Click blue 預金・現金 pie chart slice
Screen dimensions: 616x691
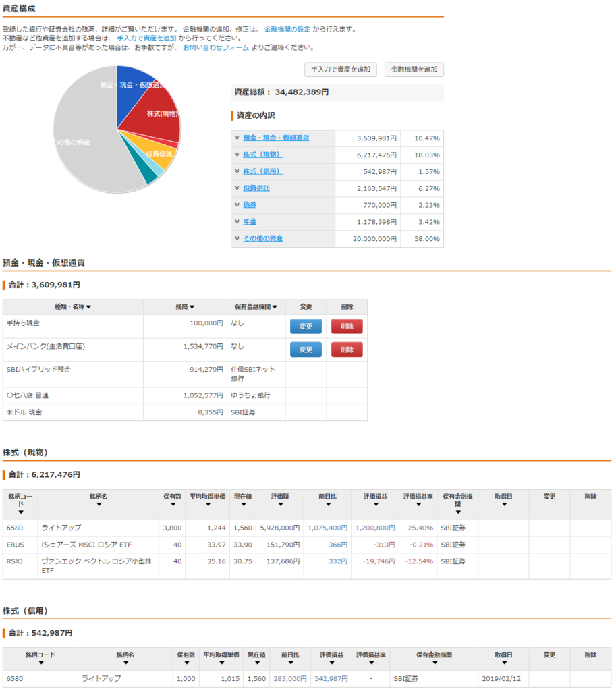pyautogui.click(x=130, y=94)
